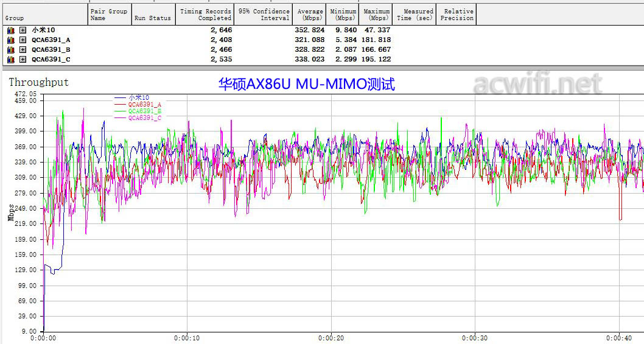
Task: Click maximum value 181.818
Action: click(376, 40)
